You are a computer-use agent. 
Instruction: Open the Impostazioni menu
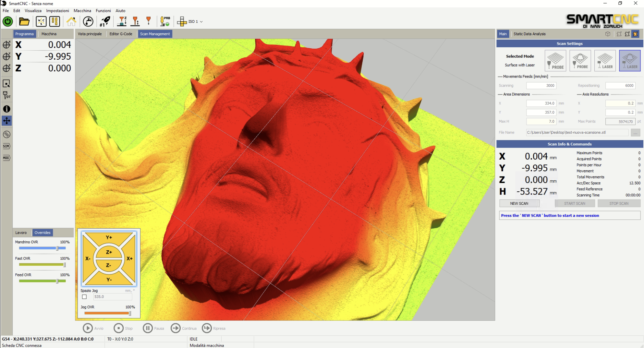[57, 11]
